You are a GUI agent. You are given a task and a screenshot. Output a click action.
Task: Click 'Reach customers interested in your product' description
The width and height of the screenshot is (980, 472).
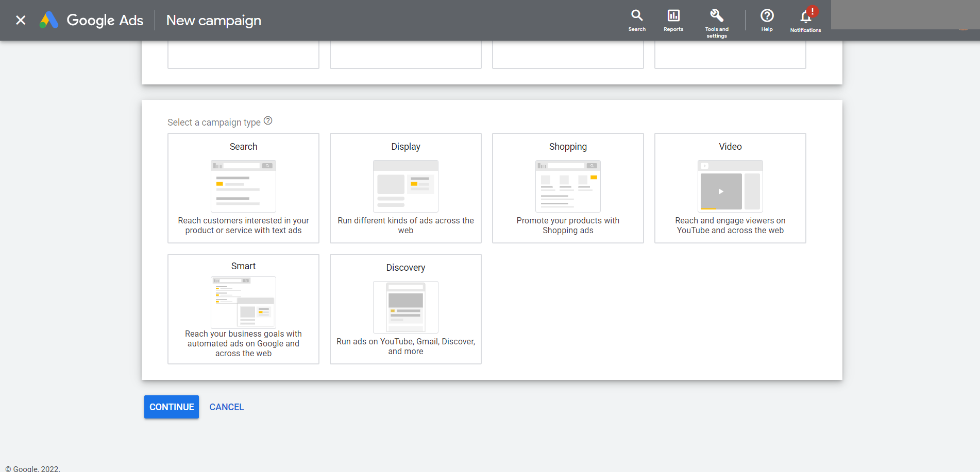click(243, 225)
